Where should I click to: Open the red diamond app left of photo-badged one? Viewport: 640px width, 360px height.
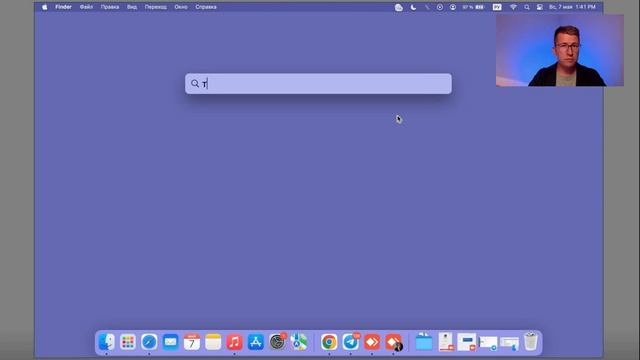[x=372, y=342]
